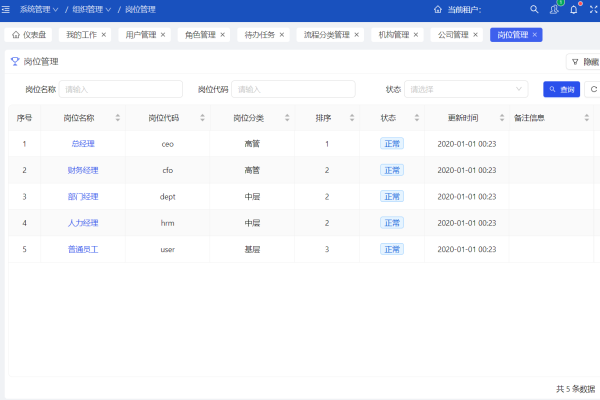Image resolution: width=600 pixels, height=400 pixels.
Task: Close the 流程分类管理 tab
Action: [x=357, y=35]
